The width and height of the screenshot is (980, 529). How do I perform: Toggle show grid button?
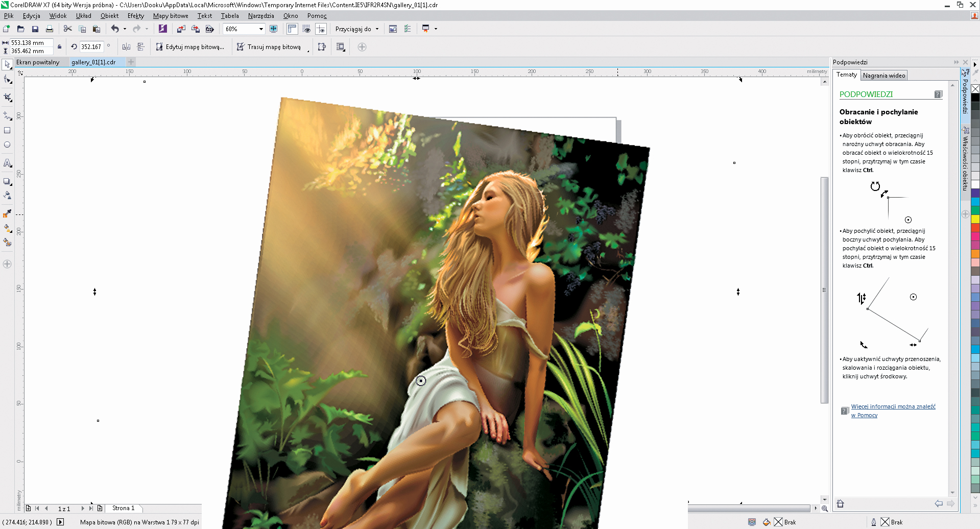306,29
